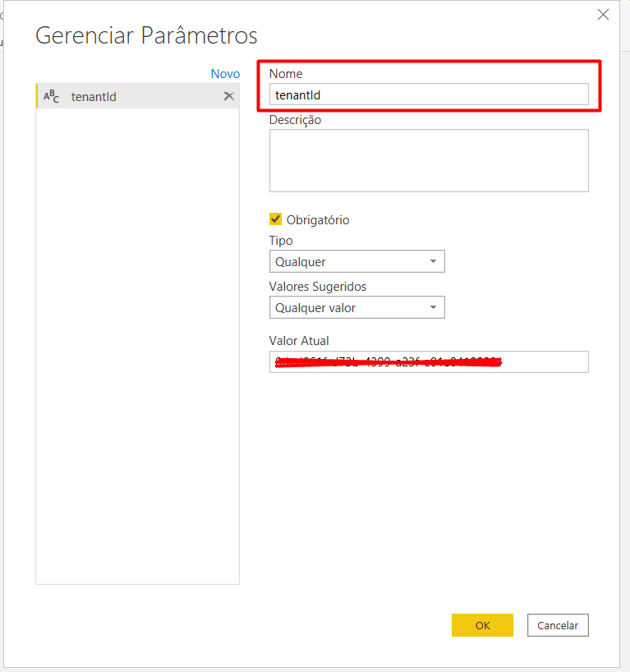Close the Gerenciar Parâmetros dialog with X
Image resolution: width=630 pixels, height=672 pixels.
pos(603,15)
